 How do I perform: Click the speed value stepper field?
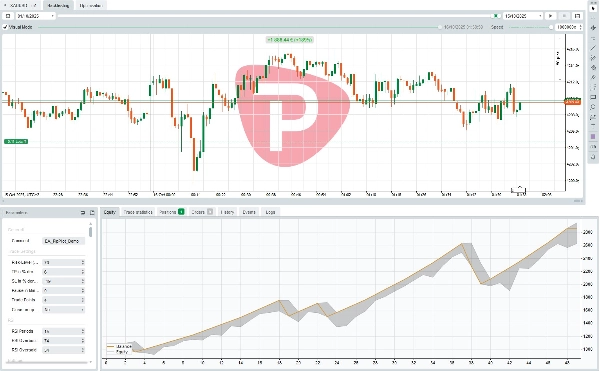[569, 27]
